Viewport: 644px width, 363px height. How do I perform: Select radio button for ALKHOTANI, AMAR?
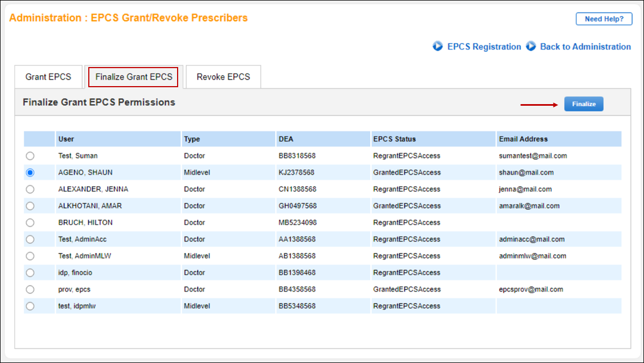30,206
